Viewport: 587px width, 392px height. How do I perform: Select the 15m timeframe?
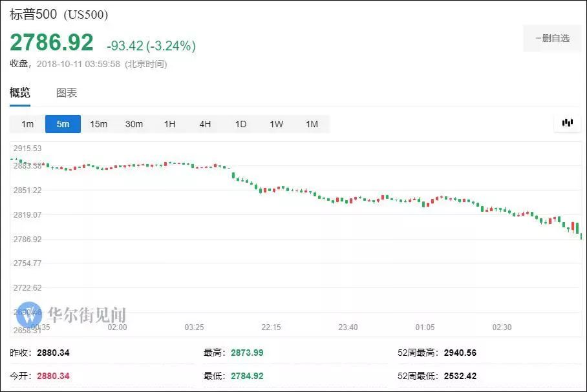pos(98,123)
